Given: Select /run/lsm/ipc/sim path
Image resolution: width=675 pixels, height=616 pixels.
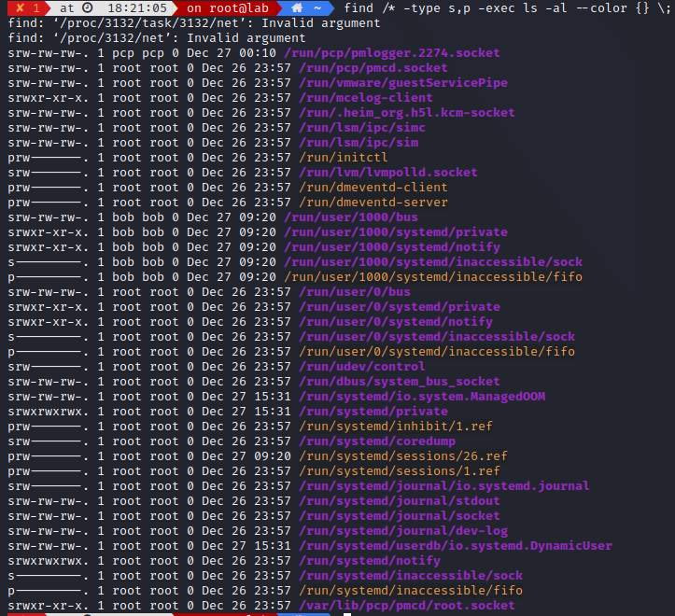Looking at the screenshot, I should (x=359, y=143).
